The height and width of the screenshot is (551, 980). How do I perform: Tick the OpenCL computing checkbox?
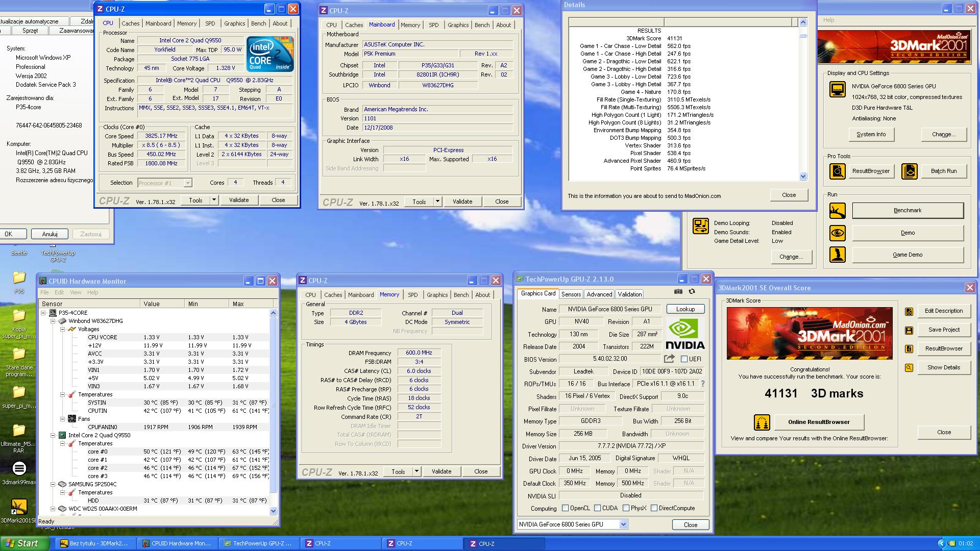[x=565, y=508]
